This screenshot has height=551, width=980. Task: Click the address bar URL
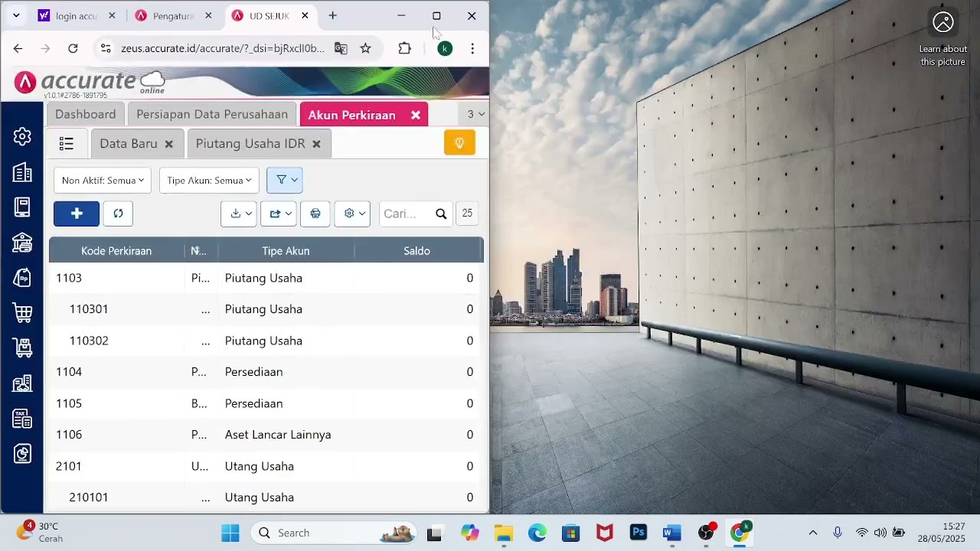pyautogui.click(x=223, y=48)
